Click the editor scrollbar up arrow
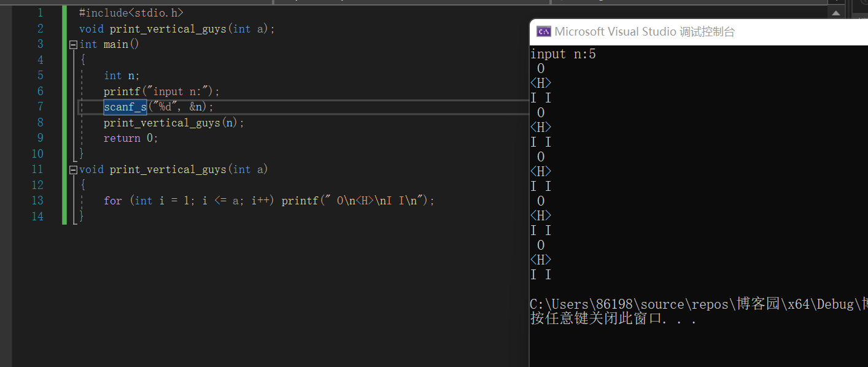 pos(835,12)
